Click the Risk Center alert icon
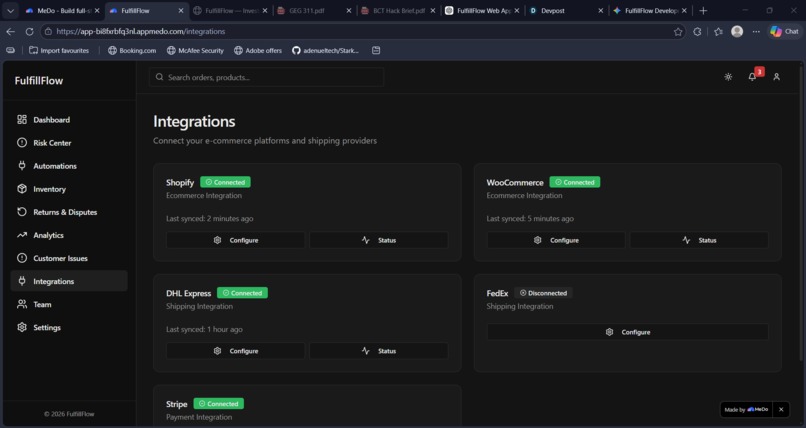This screenshot has height=428, width=806. pyautogui.click(x=22, y=143)
